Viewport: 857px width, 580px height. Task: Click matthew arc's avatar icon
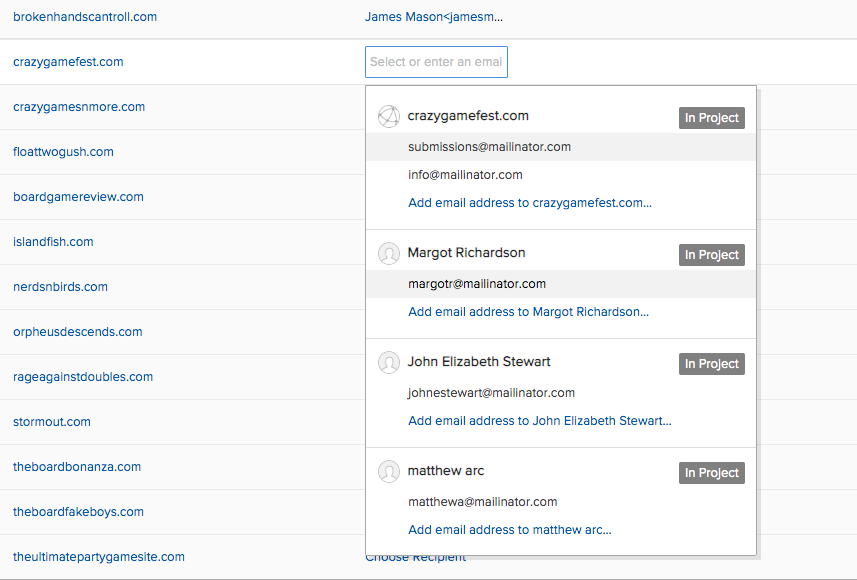(388, 472)
